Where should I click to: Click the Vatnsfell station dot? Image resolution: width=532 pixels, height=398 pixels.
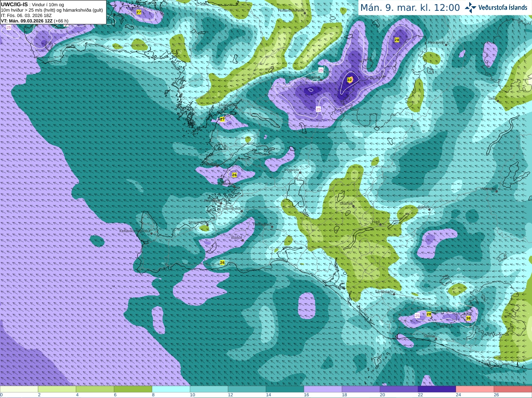coord(497,191)
